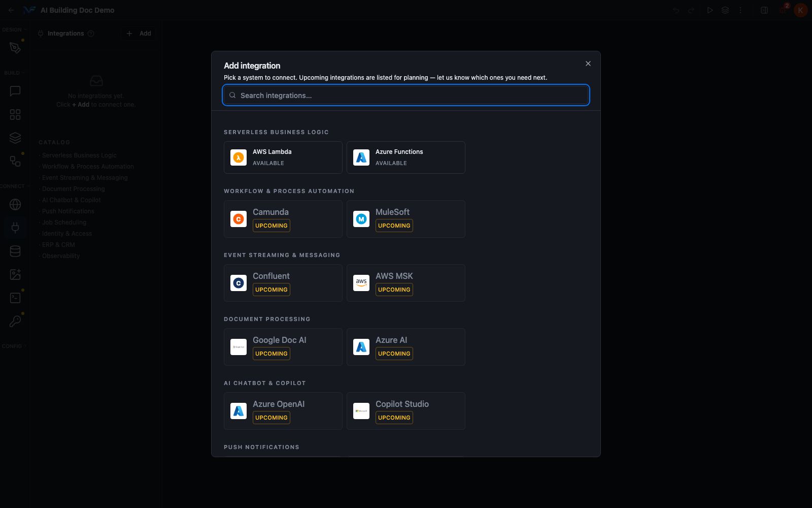Image resolution: width=812 pixels, height=508 pixels.
Task: Open the image assets icon in sidebar
Action: [x=15, y=274]
